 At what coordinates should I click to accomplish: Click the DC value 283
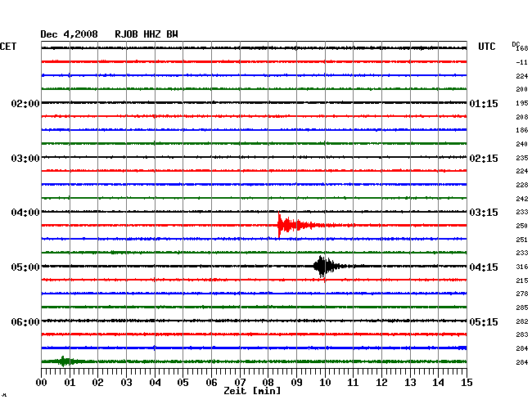pos(522,334)
